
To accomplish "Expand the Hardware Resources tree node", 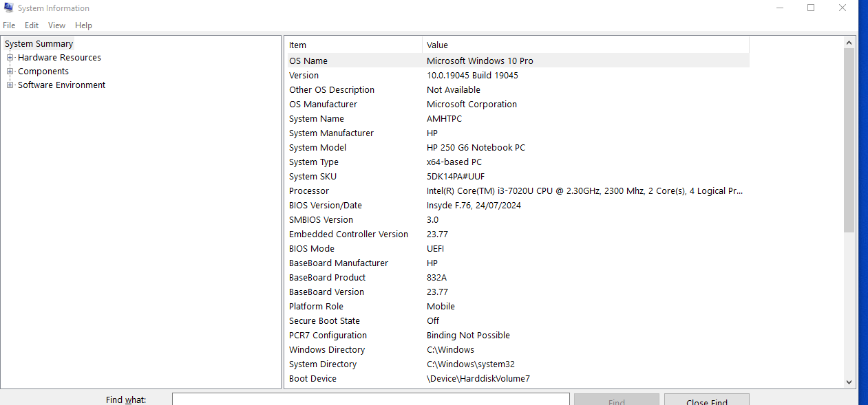I will point(10,58).
